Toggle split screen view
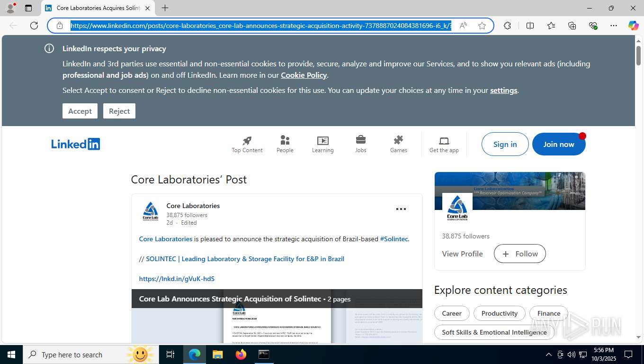Viewport: 644px width, 364px height. point(530,26)
